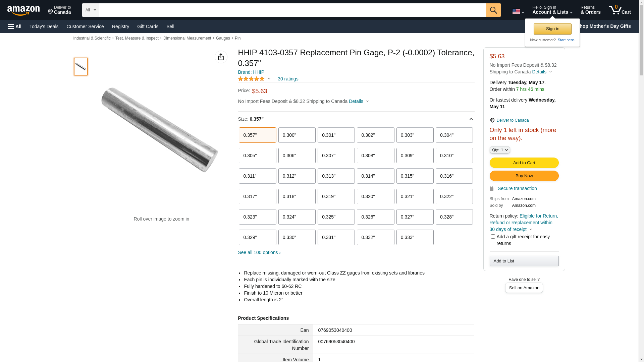
Task: Select the 0.300" size option
Action: (x=297, y=135)
